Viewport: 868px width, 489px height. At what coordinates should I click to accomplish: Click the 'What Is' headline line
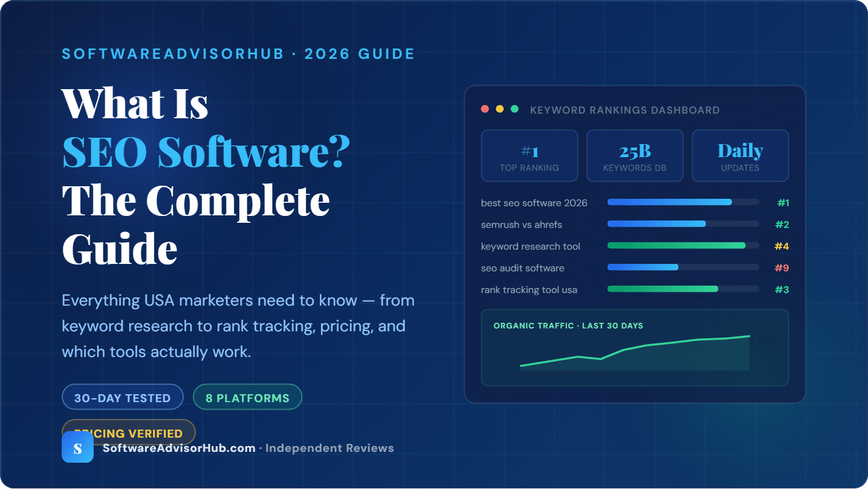pos(135,103)
